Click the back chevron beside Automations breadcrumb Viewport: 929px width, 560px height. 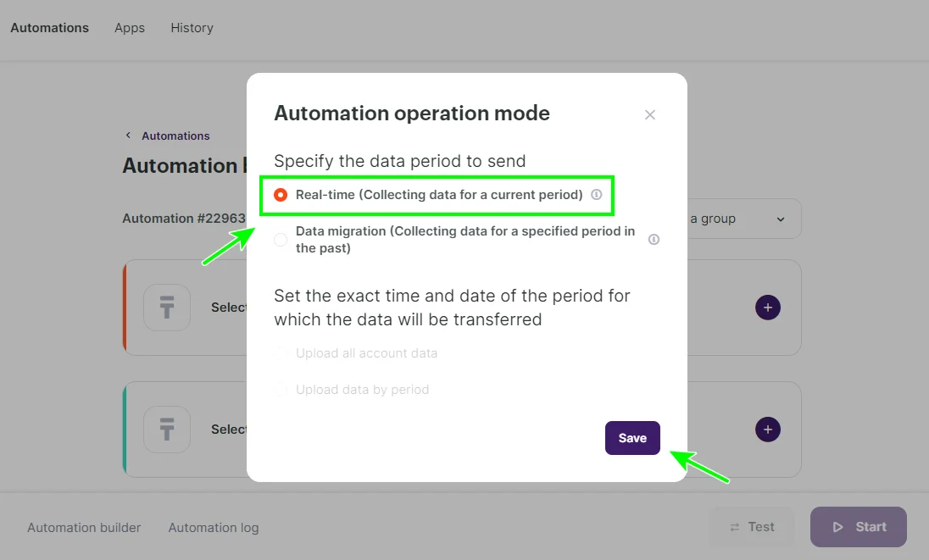[x=128, y=135]
